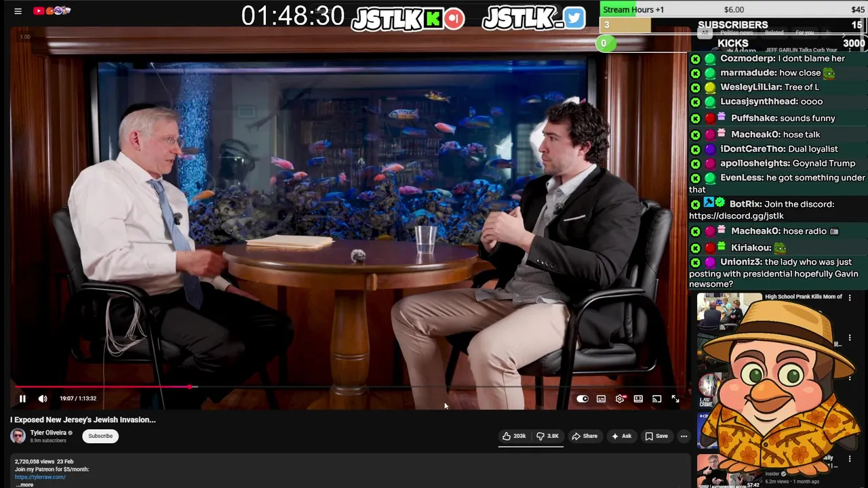868x488 pixels.
Task: Delete iDontCareTho's message with X icon
Action: tap(695, 149)
